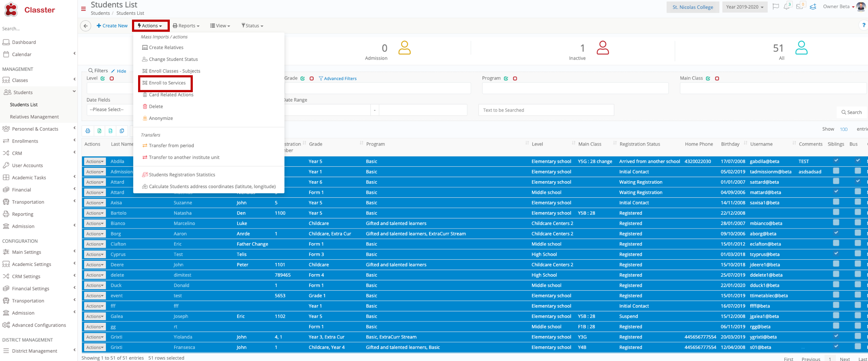Screen dimensions: 868x361
Task: Click the Text to be Searched field
Action: 546,110
